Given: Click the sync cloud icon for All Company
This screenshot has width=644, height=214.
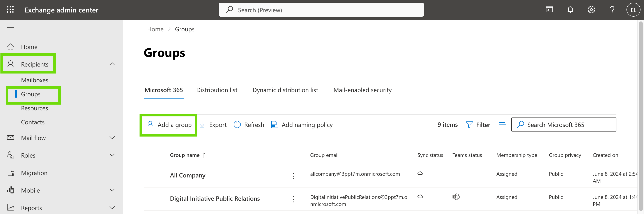Looking at the screenshot, I should (420, 173).
